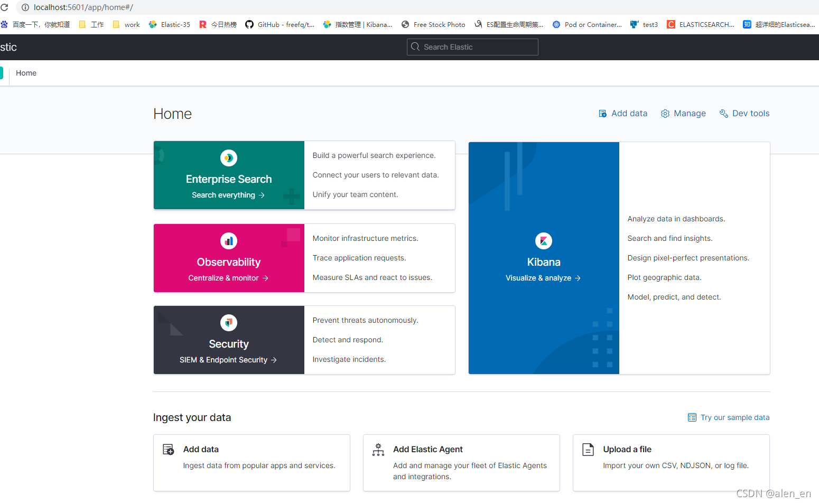Image resolution: width=819 pixels, height=504 pixels.
Task: Click the Pod or Container bookmark icon
Action: point(556,24)
